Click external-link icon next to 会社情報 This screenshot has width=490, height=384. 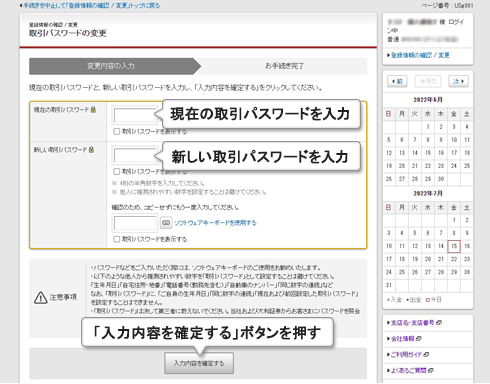point(419,339)
